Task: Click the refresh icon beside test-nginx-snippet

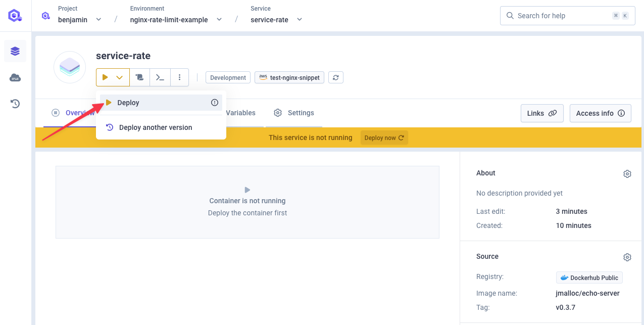Action: 335,77
